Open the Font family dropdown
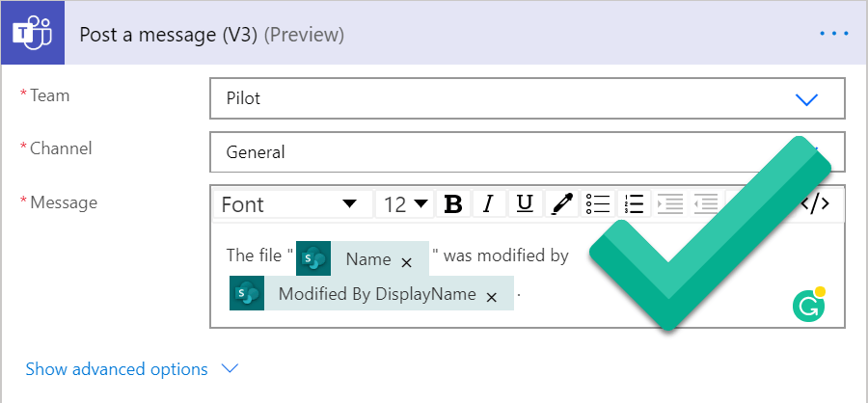Screen dimensions: 868x403 289,204
